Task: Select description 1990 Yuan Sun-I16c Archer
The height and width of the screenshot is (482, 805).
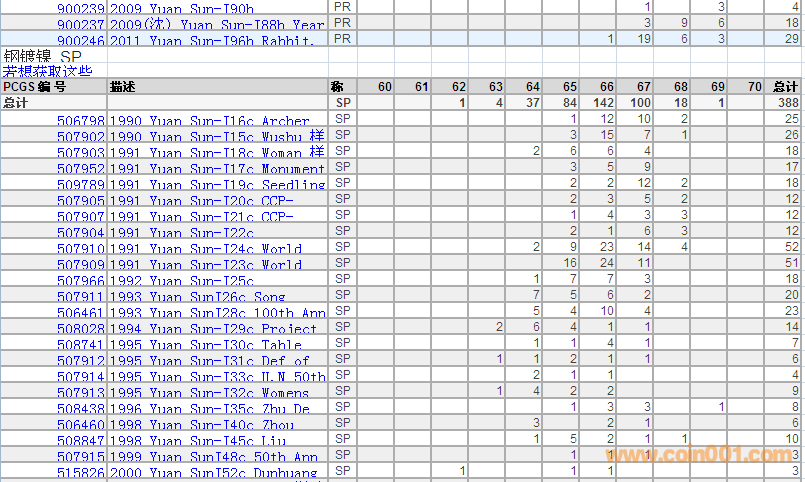Action: (x=209, y=121)
